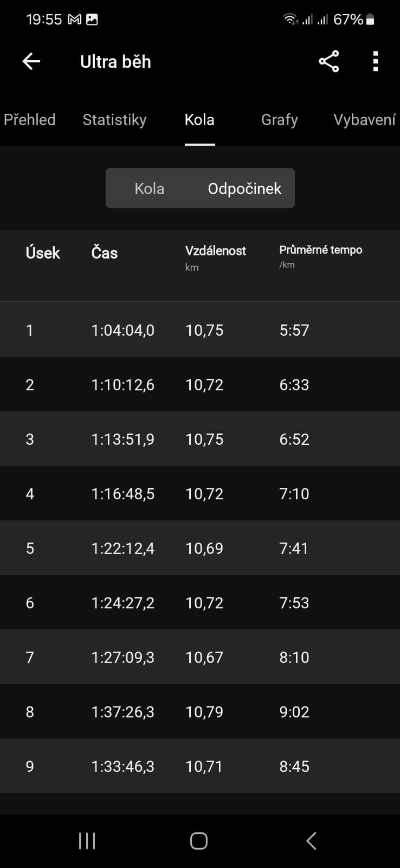Open the Vybavení tab

364,119
